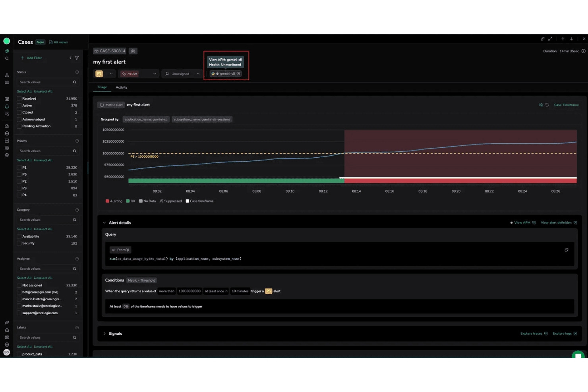Open the settings gear in the left rail
Viewport: 588px width, 392px height.
pos(7,344)
